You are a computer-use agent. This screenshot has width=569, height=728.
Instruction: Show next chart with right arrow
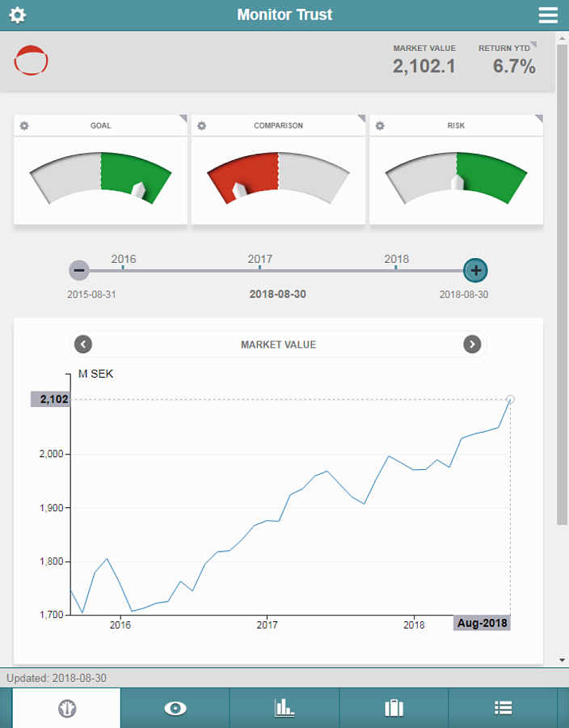tap(472, 344)
